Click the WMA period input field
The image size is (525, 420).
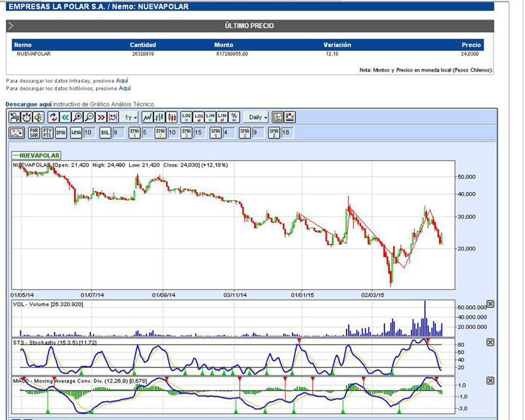tap(89, 133)
